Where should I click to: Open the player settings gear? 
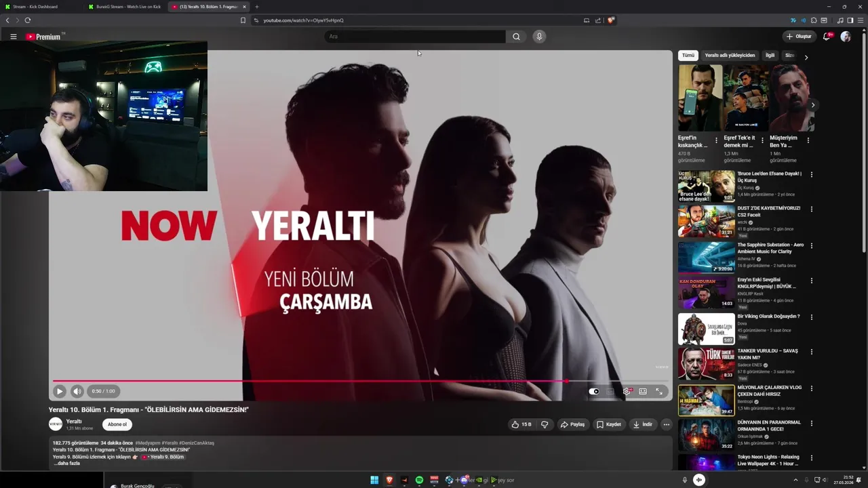pos(627,391)
